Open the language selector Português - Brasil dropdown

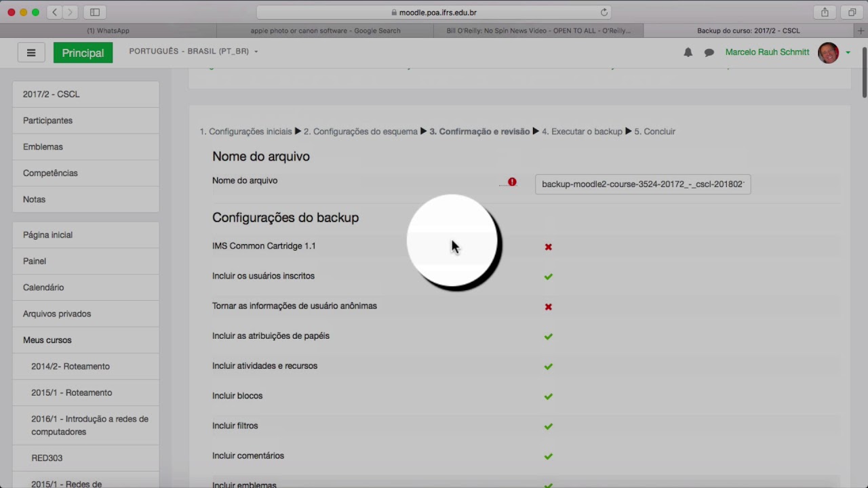point(193,52)
